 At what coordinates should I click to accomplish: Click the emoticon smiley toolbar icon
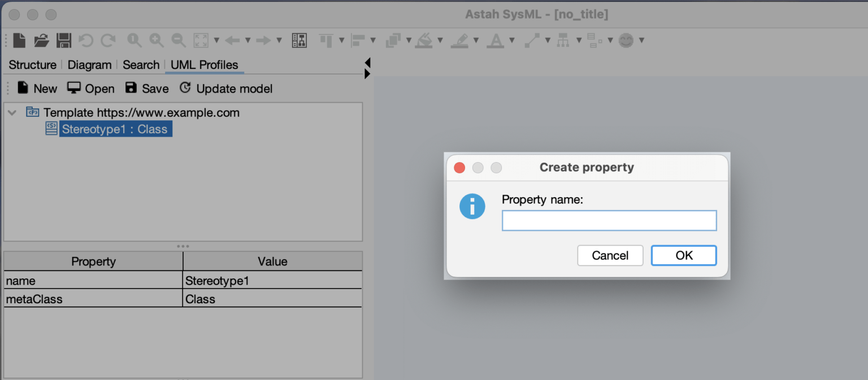pos(626,40)
